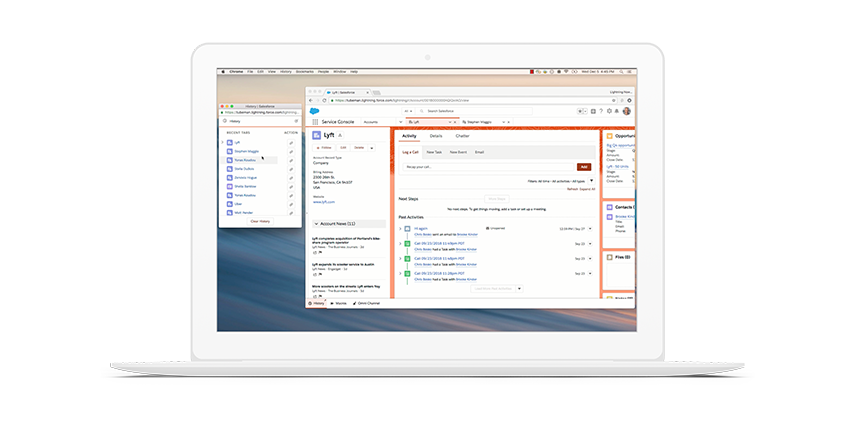Screen dimensions: 857x447
Task: Open the dropdown beside Load More Past Activities
Action: point(519,289)
